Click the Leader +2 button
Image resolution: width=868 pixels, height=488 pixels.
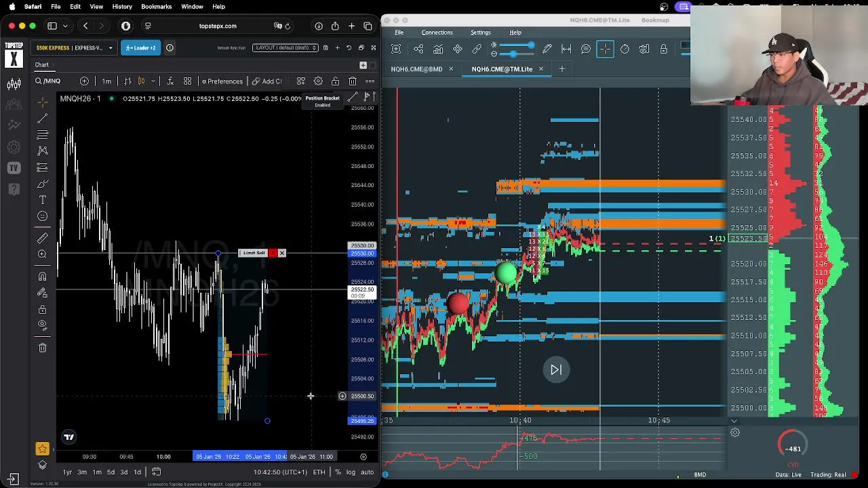tap(140, 48)
